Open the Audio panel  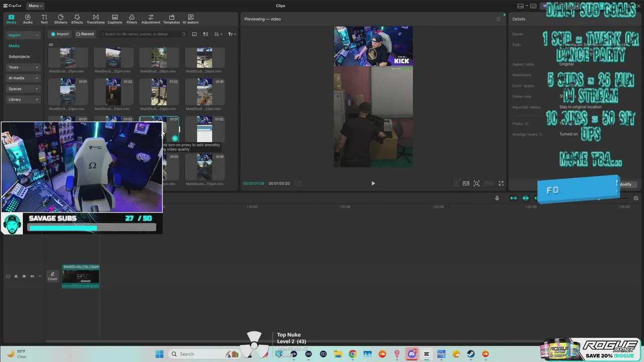28,19
